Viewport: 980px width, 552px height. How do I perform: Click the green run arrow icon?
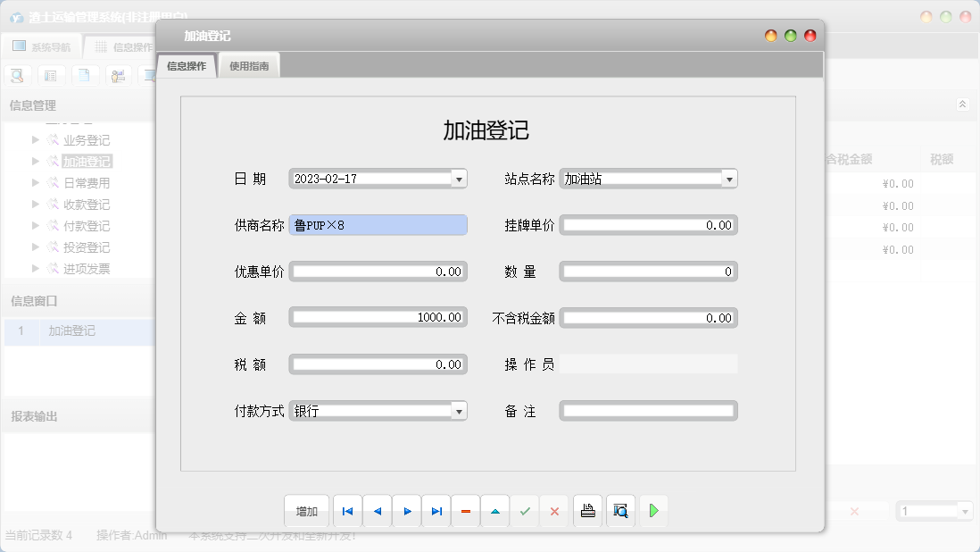[652, 511]
